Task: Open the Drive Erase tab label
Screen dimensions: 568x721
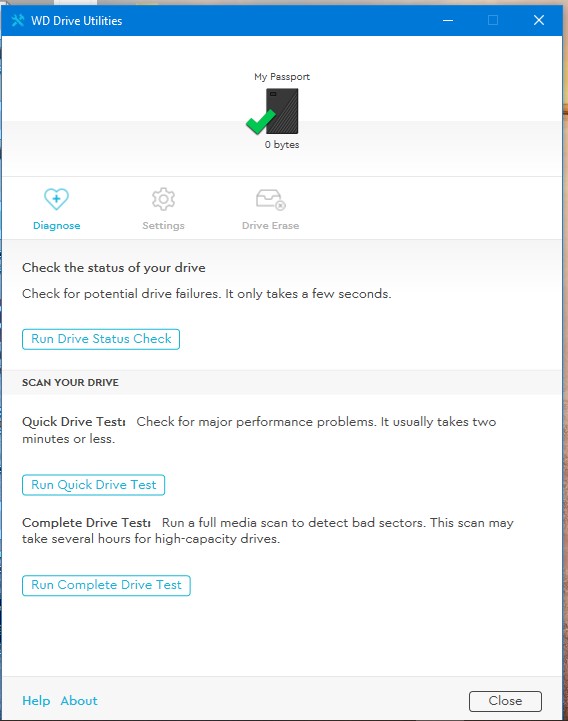Action: click(270, 225)
